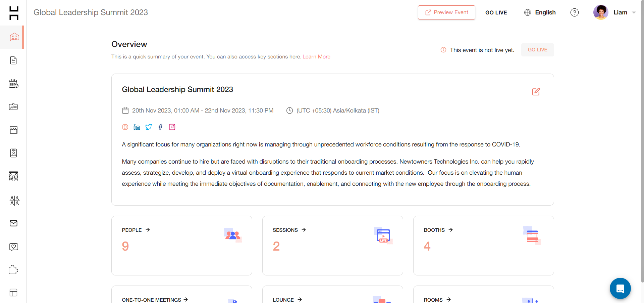Image resolution: width=644 pixels, height=303 pixels.
Task: Open the LinkedIn social link icon
Action: point(137,127)
